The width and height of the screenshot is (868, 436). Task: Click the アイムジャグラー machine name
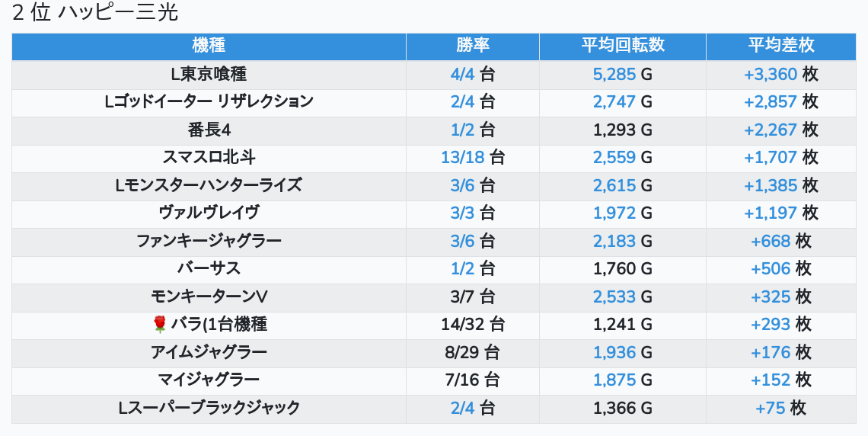(x=209, y=352)
